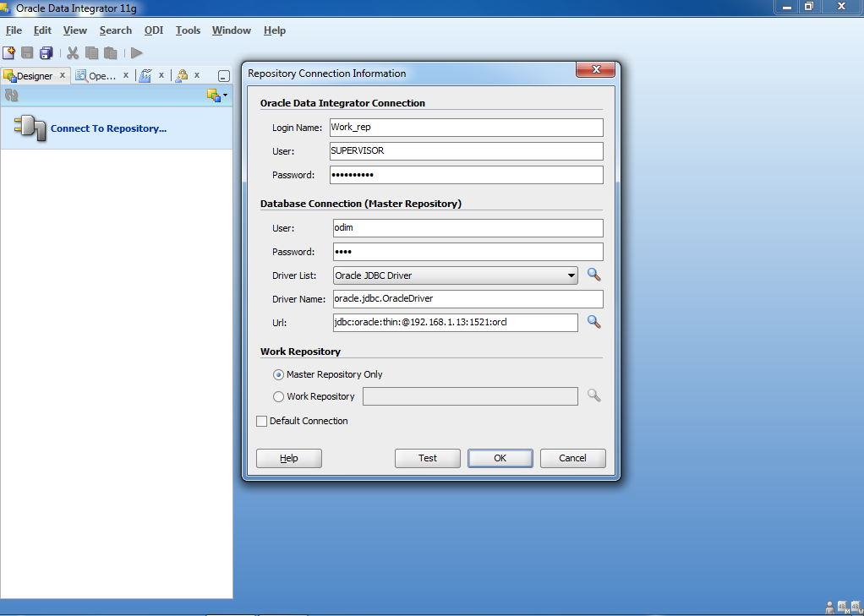The height and width of the screenshot is (616, 864).
Task: Select the Master Repository Only radio button
Action: point(278,374)
